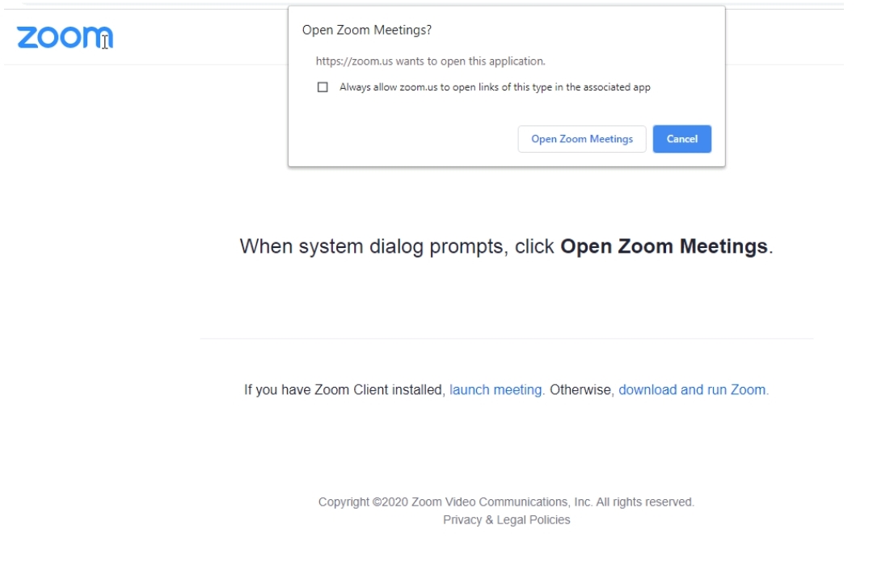Follow the 'launch meeting' link
Viewport: 873px width, 588px height.
[496, 390]
